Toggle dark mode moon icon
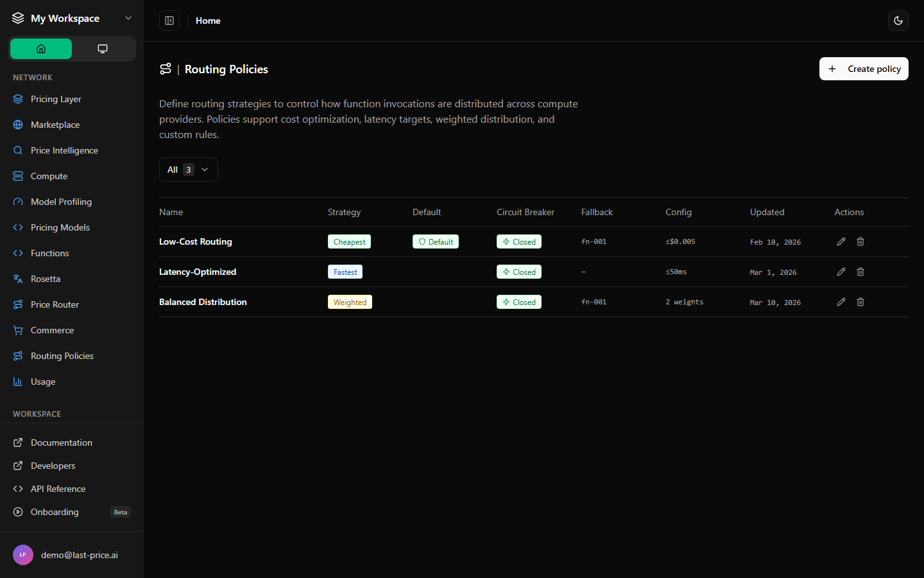Viewport: 924px width, 578px height. (x=898, y=21)
